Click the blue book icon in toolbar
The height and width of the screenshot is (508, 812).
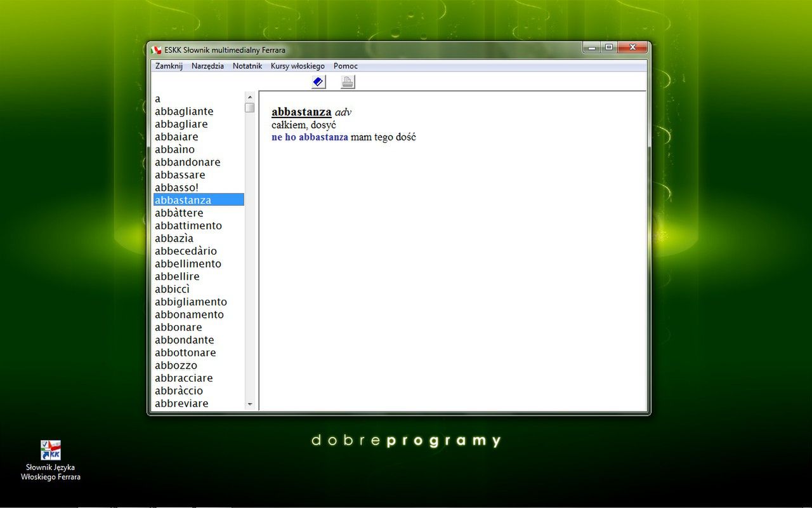point(318,82)
